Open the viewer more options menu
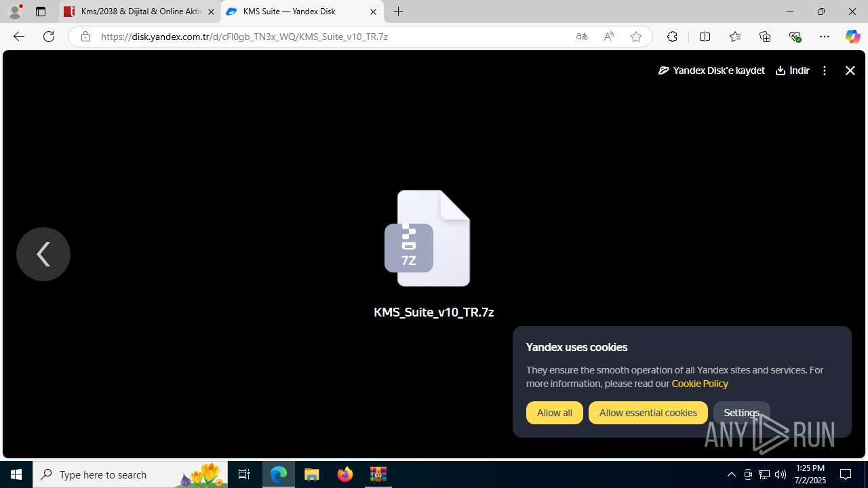Screen dimensions: 868x488 coord(825,70)
